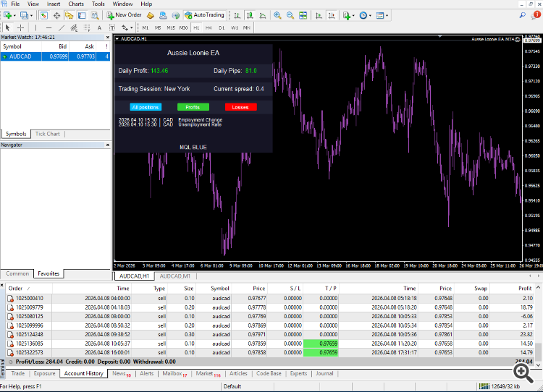Close the Navigator panel
Screen dimensions: 543x392
pos(107,145)
